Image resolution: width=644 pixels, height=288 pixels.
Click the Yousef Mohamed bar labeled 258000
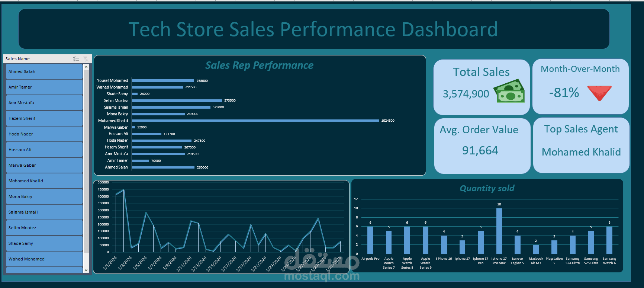[x=163, y=80]
